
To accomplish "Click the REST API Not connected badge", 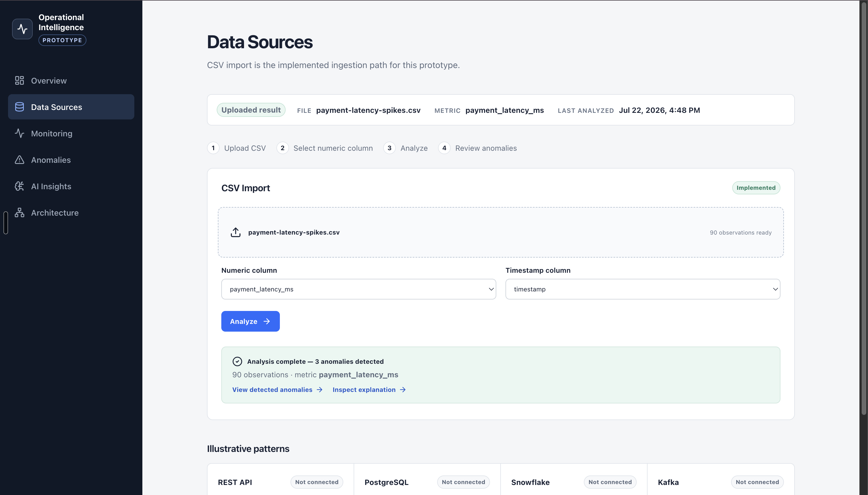I will [317, 482].
